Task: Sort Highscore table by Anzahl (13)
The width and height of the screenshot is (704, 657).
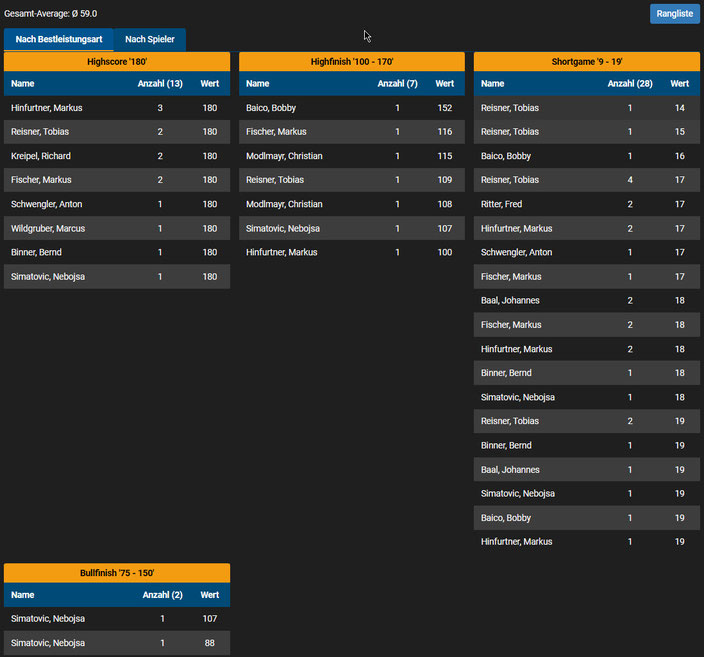Action: coord(160,84)
